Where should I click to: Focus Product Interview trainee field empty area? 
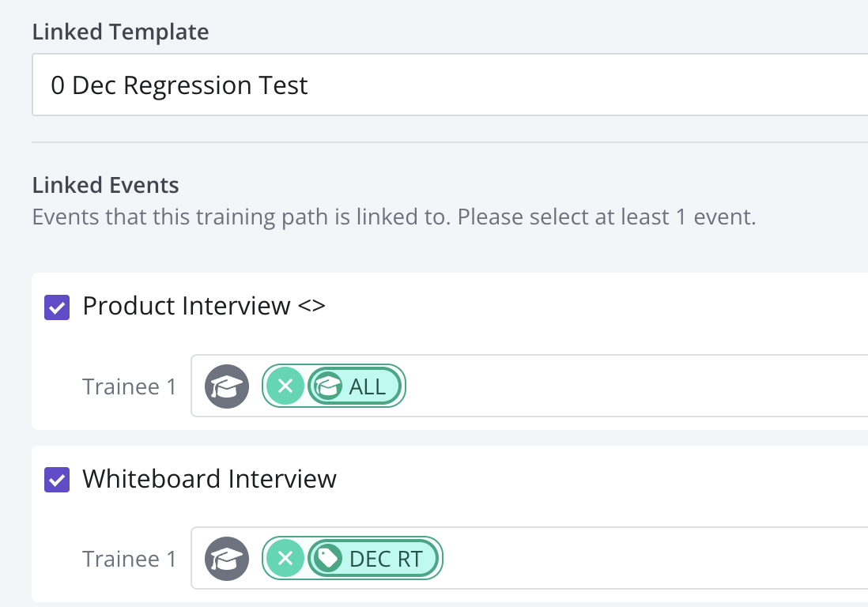click(632, 386)
